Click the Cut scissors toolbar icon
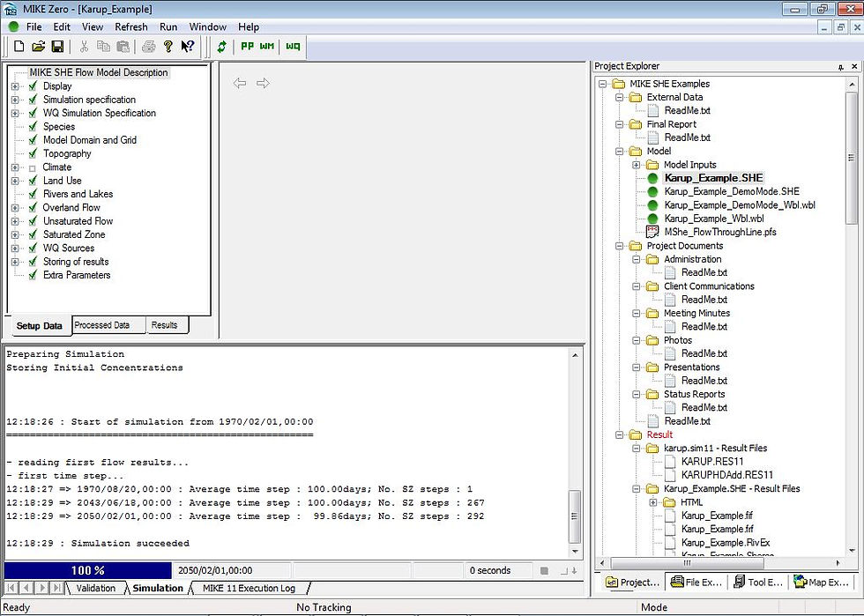Image resolution: width=864 pixels, height=616 pixels. [85, 47]
